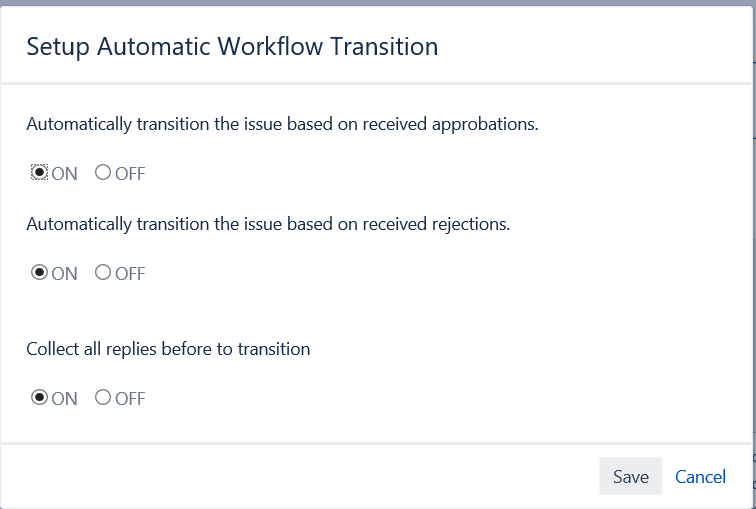The width and height of the screenshot is (756, 509).
Task: Select OFF radio for received approbations
Action: pos(102,173)
